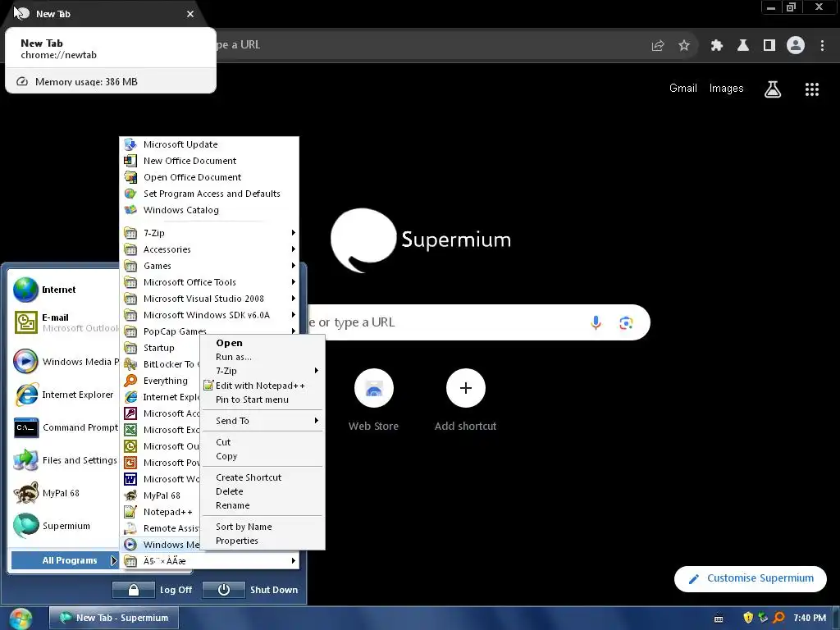Viewport: 840px width, 630px height.
Task: Choose Delete in the context menu
Action: 262,491
